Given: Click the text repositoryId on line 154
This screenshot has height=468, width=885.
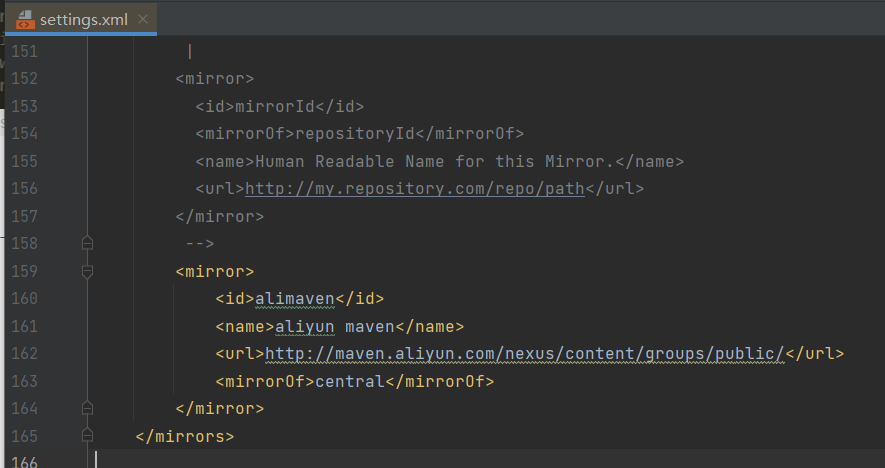Looking at the screenshot, I should (355, 134).
